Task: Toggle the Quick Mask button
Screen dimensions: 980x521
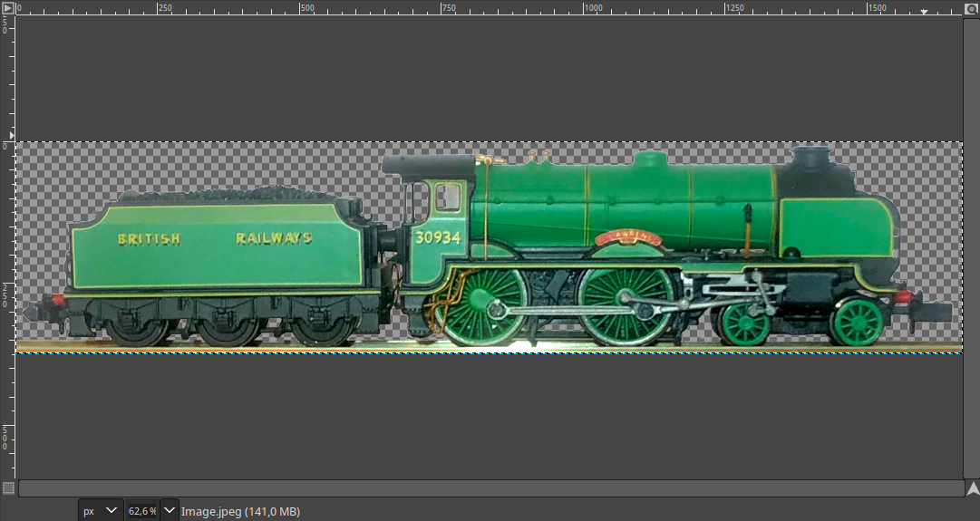Action: click(x=8, y=487)
